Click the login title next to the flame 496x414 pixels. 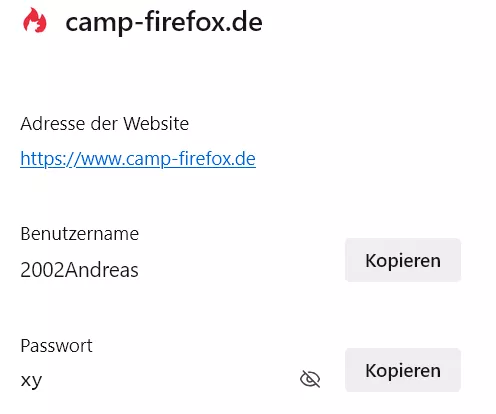(x=164, y=22)
